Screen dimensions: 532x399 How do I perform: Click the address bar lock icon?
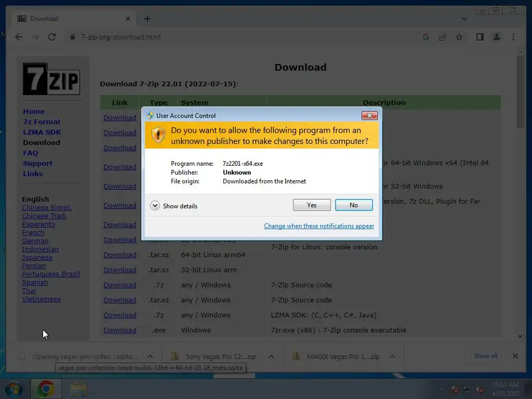tap(72, 37)
